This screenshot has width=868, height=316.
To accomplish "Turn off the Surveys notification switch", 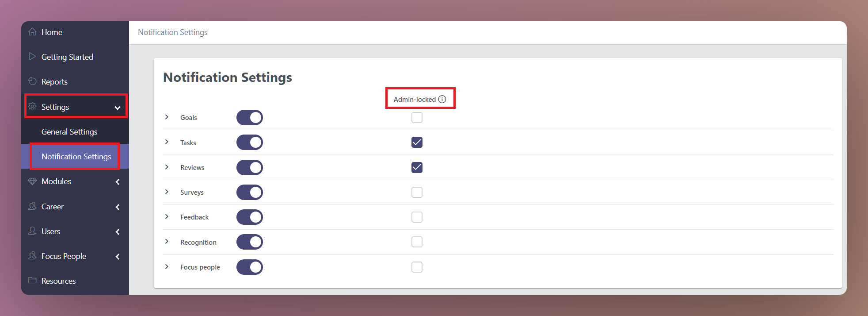I will [249, 192].
